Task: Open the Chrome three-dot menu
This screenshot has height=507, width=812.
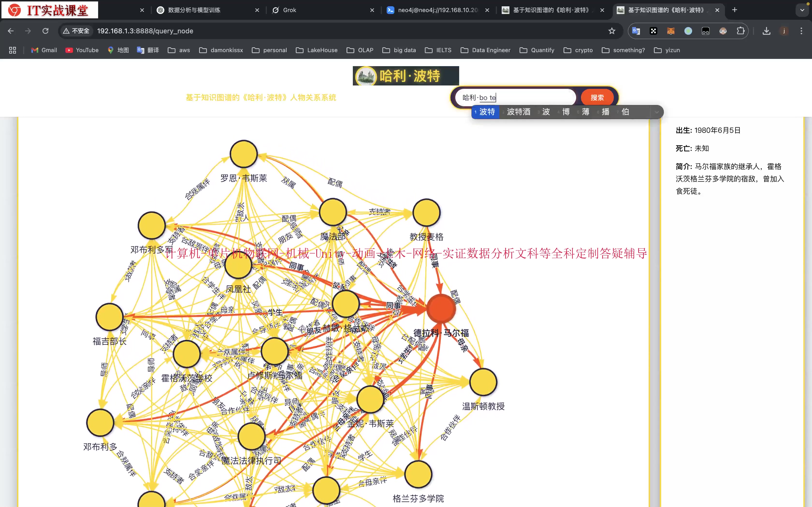Action: click(801, 31)
